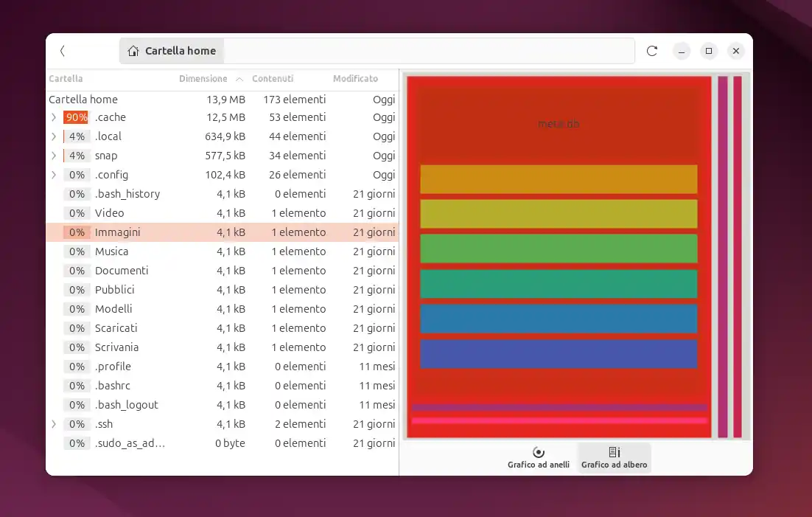The height and width of the screenshot is (517, 812).
Task: Click the 90% usage bar of .cache
Action: pyautogui.click(x=76, y=117)
